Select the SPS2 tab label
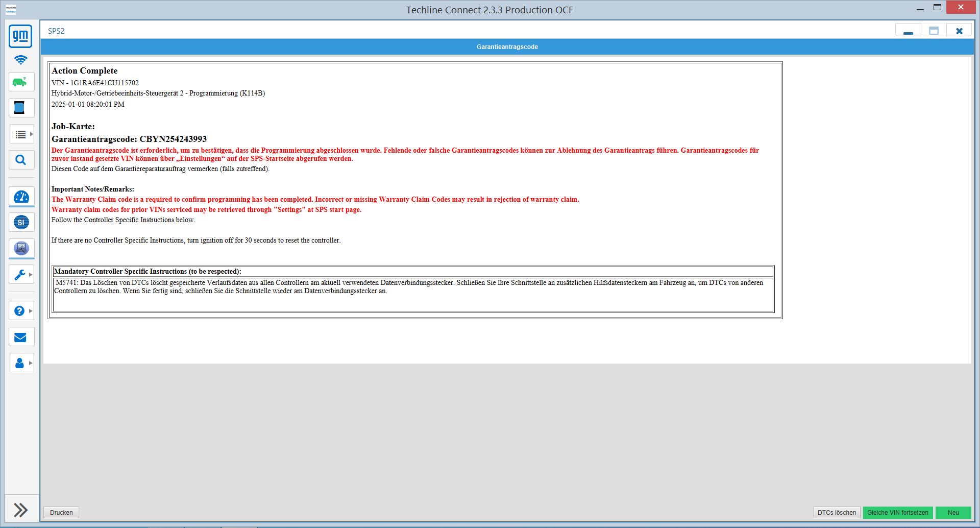The width and height of the screenshot is (980, 528). (56, 31)
